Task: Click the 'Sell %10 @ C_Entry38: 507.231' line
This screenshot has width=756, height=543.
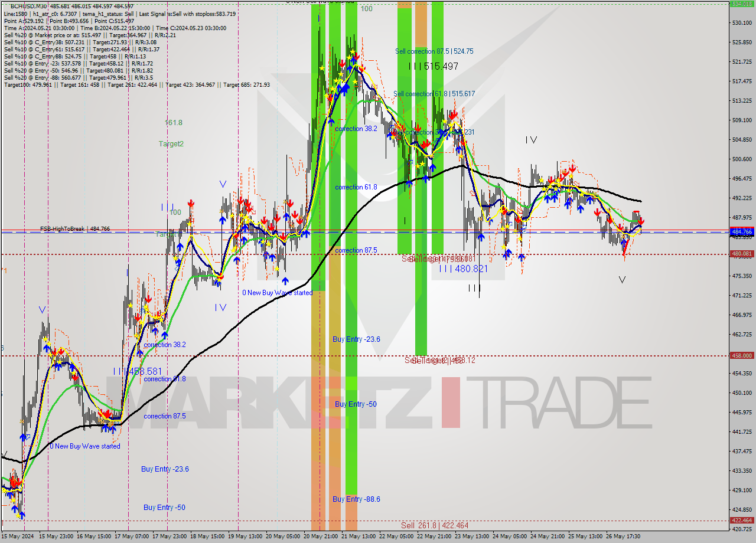Action: tap(80, 42)
